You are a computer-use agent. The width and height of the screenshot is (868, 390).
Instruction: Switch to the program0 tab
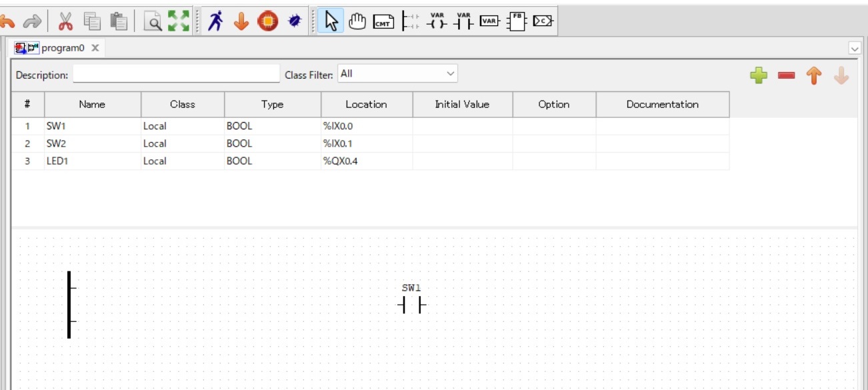pos(63,48)
